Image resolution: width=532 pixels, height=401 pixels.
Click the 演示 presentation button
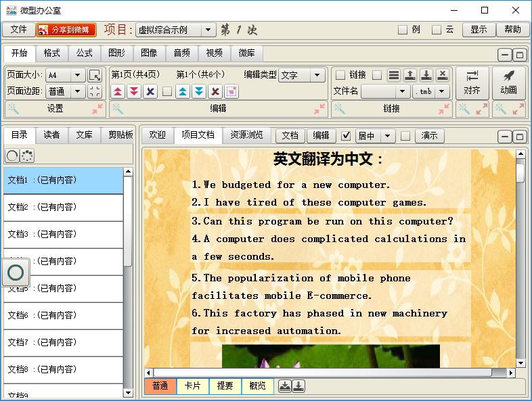[x=430, y=136]
